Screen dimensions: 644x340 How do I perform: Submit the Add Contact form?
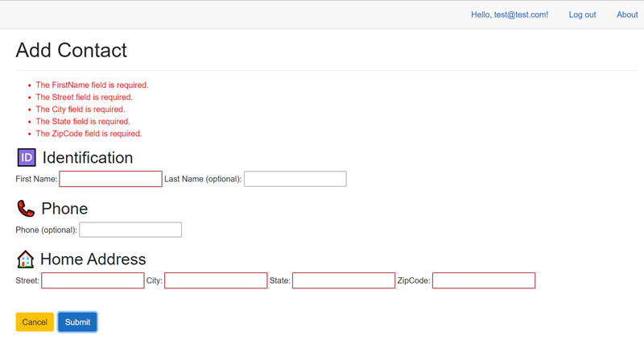pos(77,322)
